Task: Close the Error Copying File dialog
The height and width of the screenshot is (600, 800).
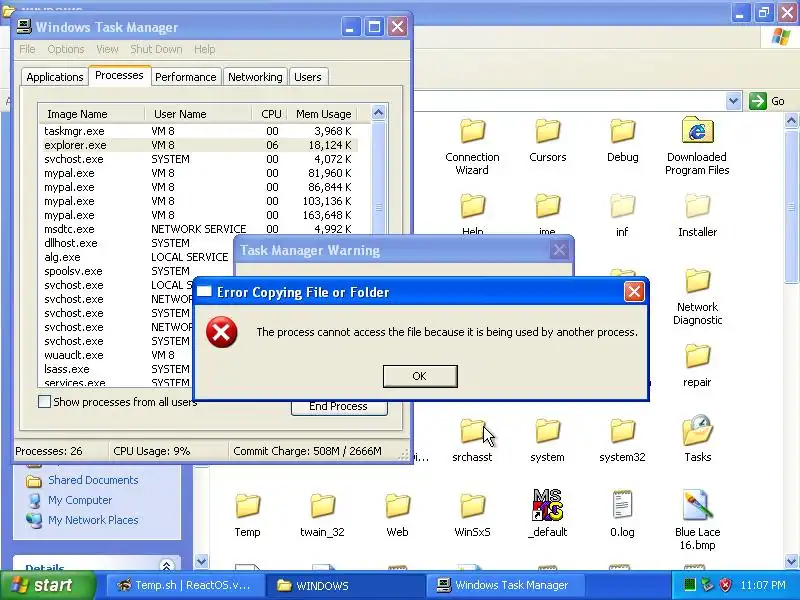Action: pyautogui.click(x=634, y=292)
